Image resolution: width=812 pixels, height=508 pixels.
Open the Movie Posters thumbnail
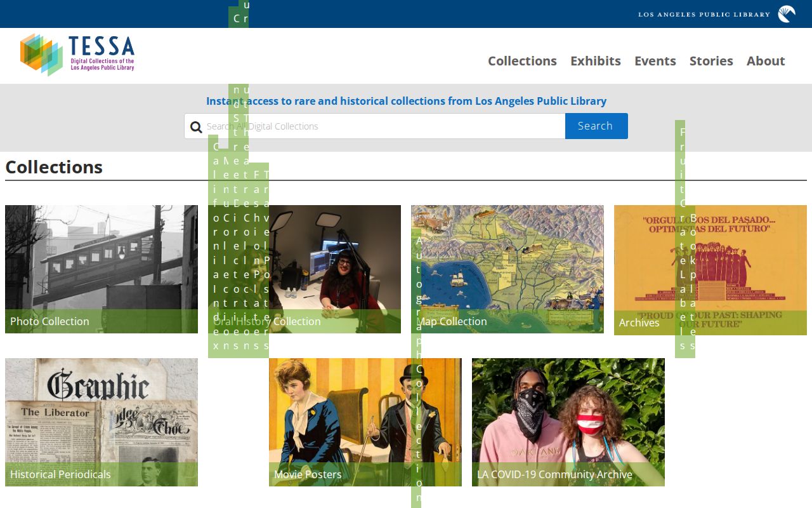(365, 422)
